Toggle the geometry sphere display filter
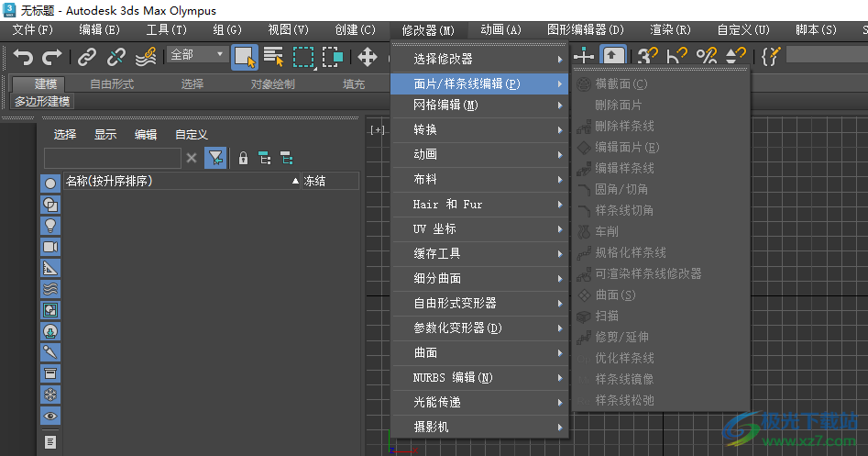Viewport: 868px width, 456px height. pos(50,184)
